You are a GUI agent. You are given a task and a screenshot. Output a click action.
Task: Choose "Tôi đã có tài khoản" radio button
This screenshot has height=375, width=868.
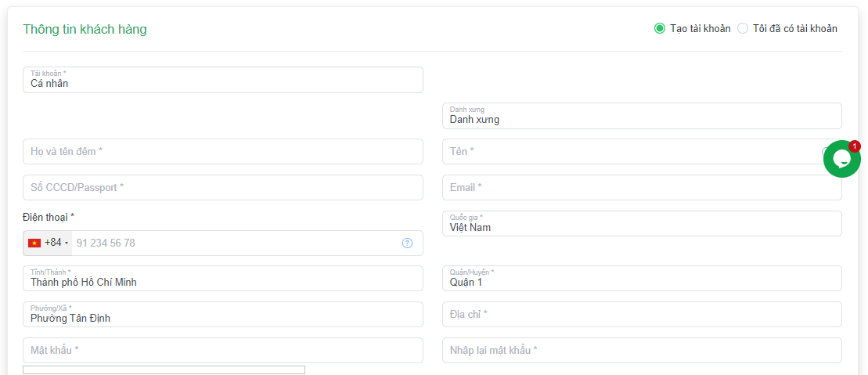point(743,29)
